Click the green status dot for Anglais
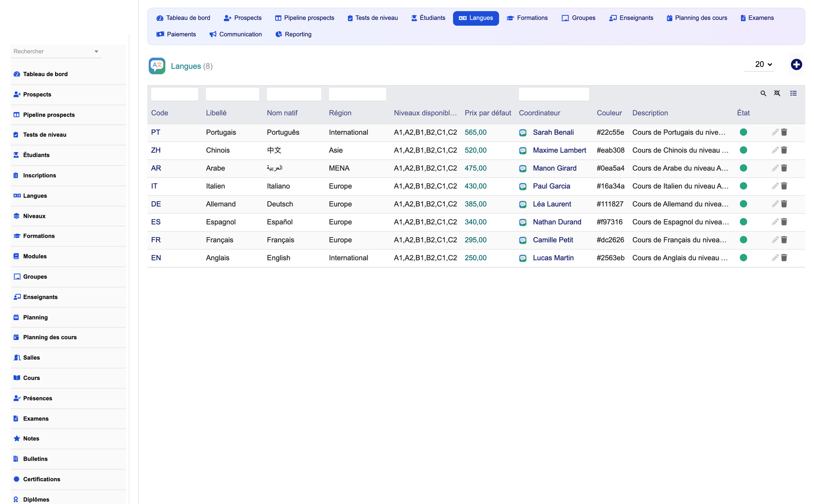 point(743,258)
